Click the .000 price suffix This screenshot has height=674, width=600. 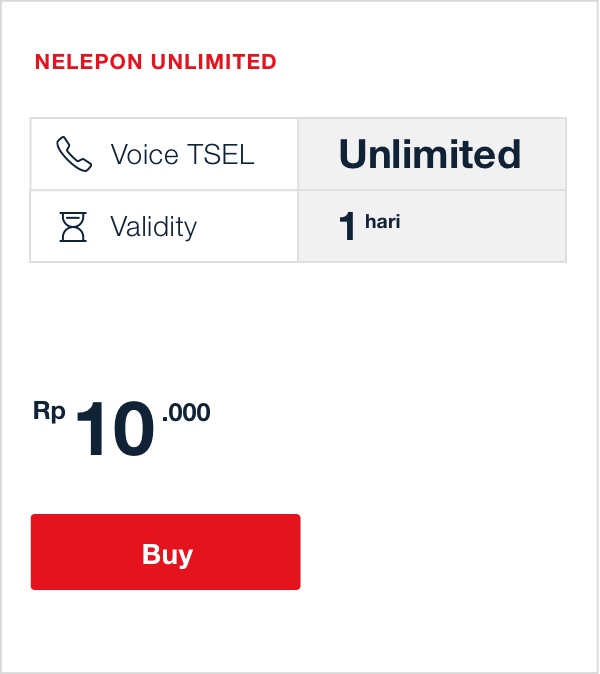186,412
